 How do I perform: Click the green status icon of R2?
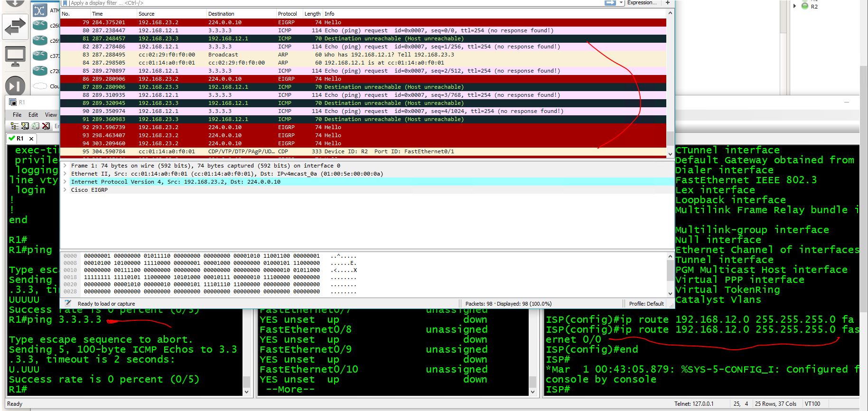804,6
